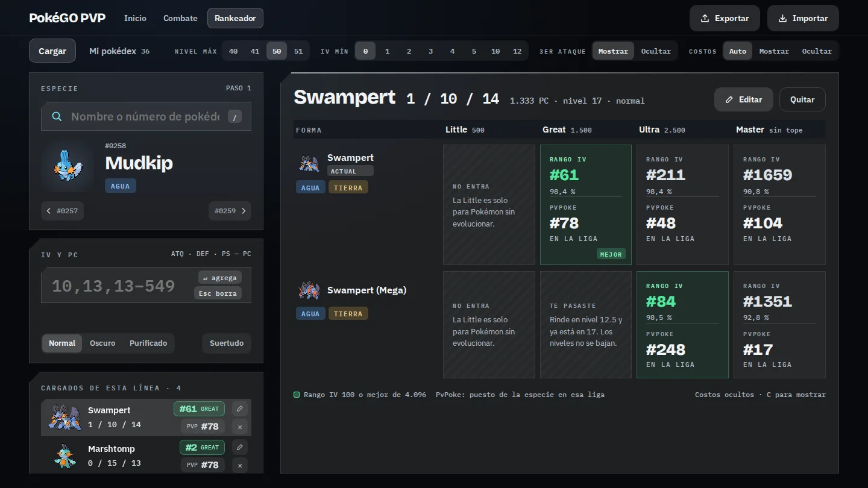Viewport: 868px width, 488px height.
Task: Open the Combate tab
Action: tap(180, 18)
